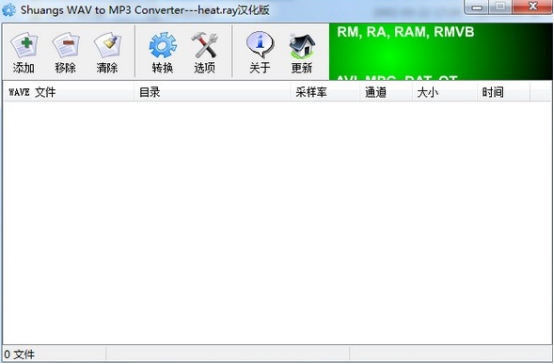Sort by 通道 column header
The width and height of the screenshot is (554, 364).
point(386,92)
